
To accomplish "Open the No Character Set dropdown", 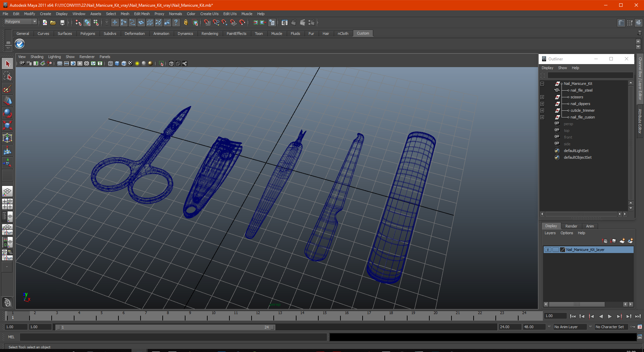I will [611, 327].
